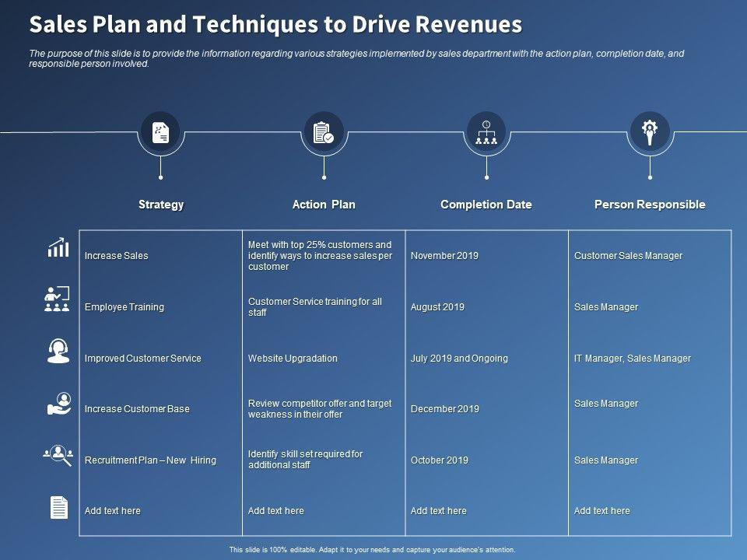Select the October 2019 date

pos(439,460)
